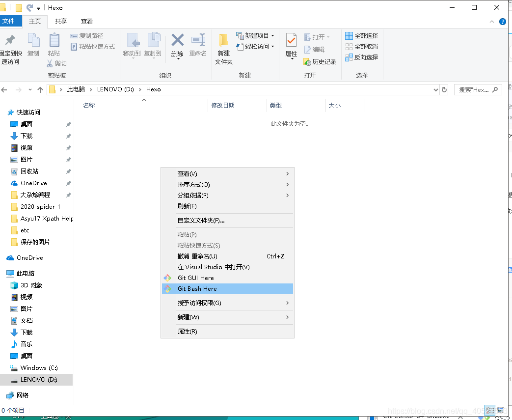Switch to the 查看 (View) ribbon tab
Viewport: 512px width, 420px height.
coord(86,21)
